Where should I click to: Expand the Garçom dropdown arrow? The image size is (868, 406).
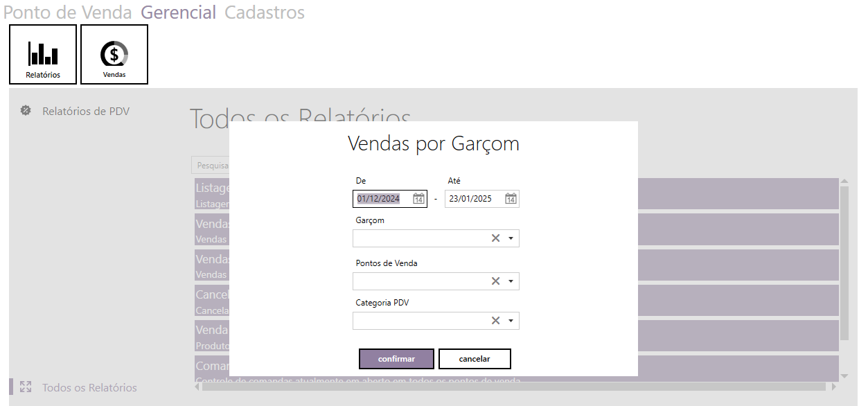511,238
